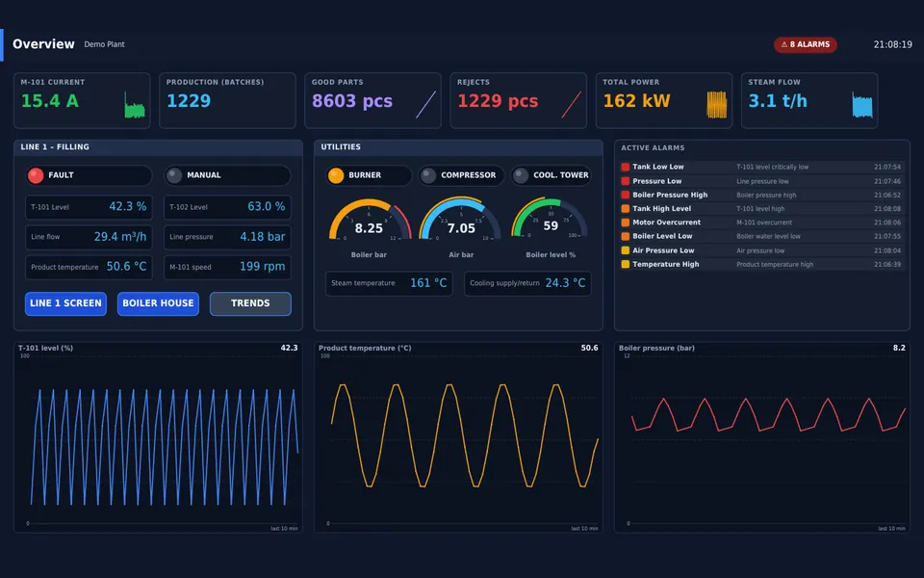Click the Total Power orange sparkline

(x=716, y=105)
